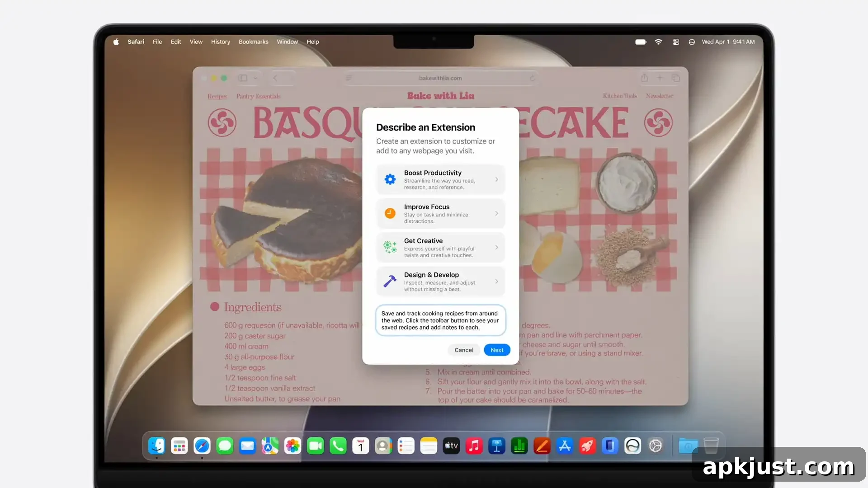The width and height of the screenshot is (868, 488).
Task: Expand the Improve Focus chevron
Action: [496, 213]
